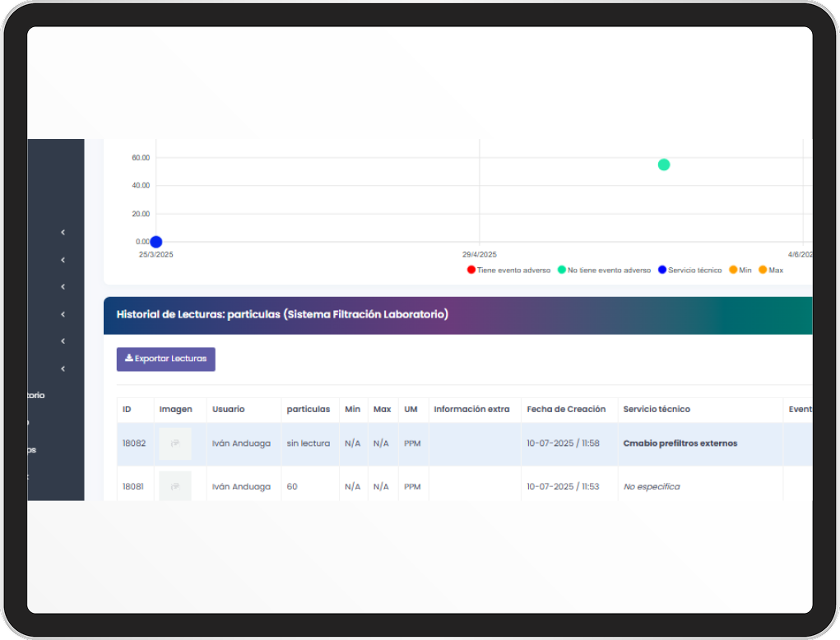This screenshot has width=840, height=640.
Task: Click the green data point on chart
Action: click(664, 165)
